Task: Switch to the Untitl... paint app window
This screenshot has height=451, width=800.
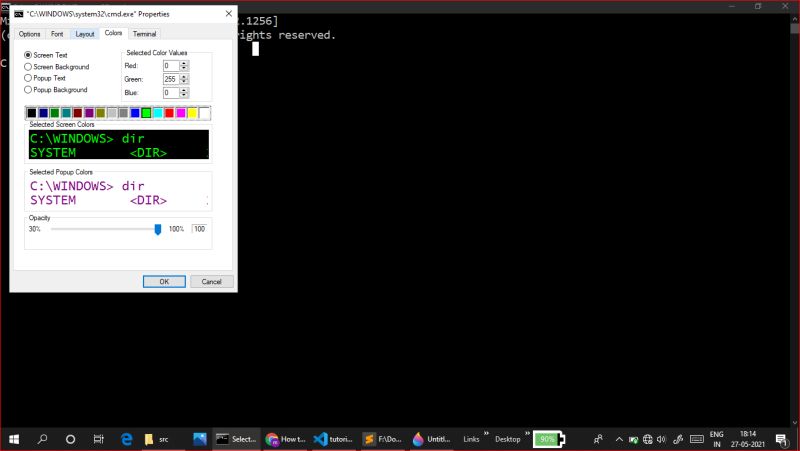Action: coord(432,439)
